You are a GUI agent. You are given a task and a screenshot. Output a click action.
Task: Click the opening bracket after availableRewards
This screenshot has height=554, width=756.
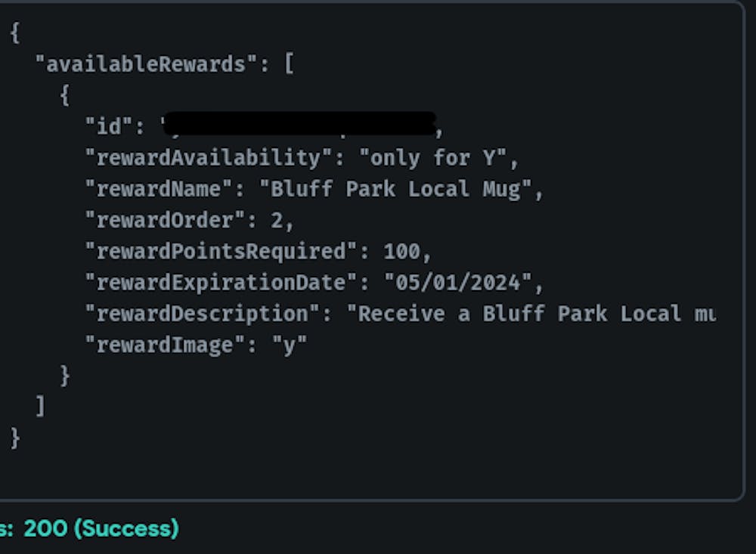click(x=288, y=64)
